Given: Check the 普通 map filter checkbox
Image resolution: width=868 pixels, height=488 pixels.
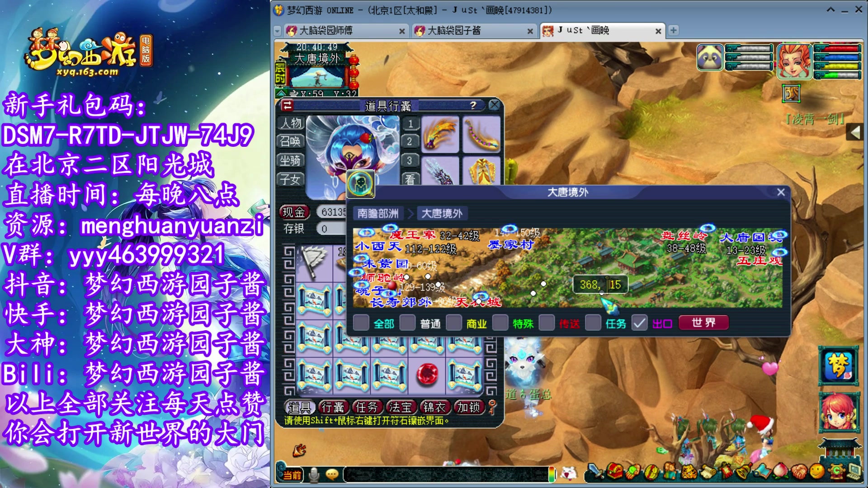Looking at the screenshot, I should (x=407, y=323).
